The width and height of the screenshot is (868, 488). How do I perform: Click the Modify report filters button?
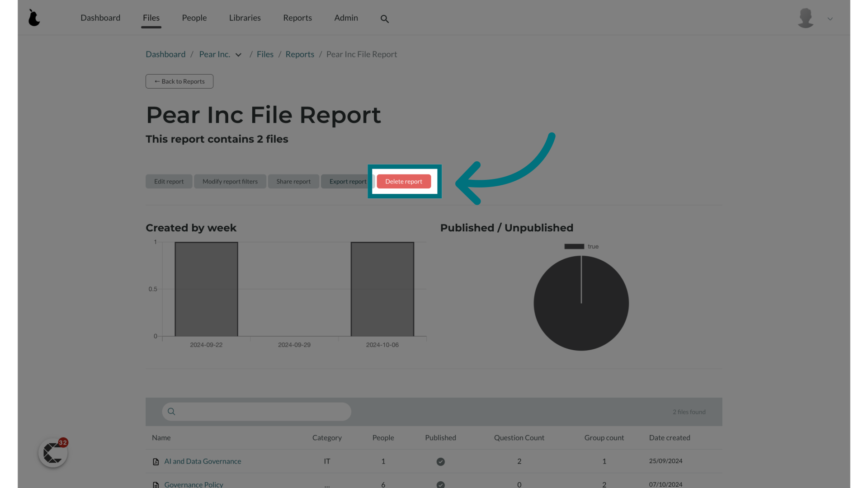[230, 181]
